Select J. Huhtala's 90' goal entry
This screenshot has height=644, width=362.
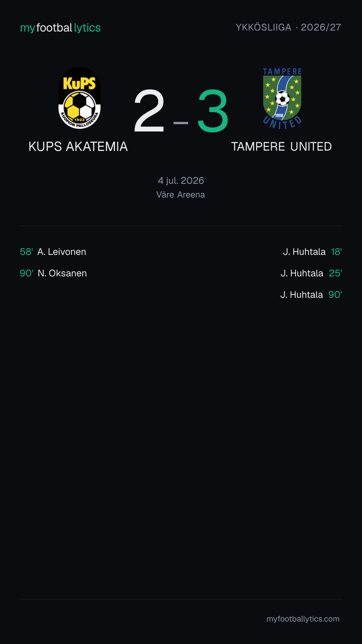pos(311,294)
